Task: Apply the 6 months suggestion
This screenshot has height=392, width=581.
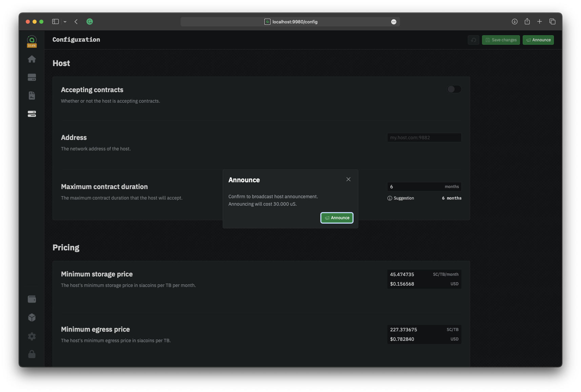Action: (x=452, y=198)
